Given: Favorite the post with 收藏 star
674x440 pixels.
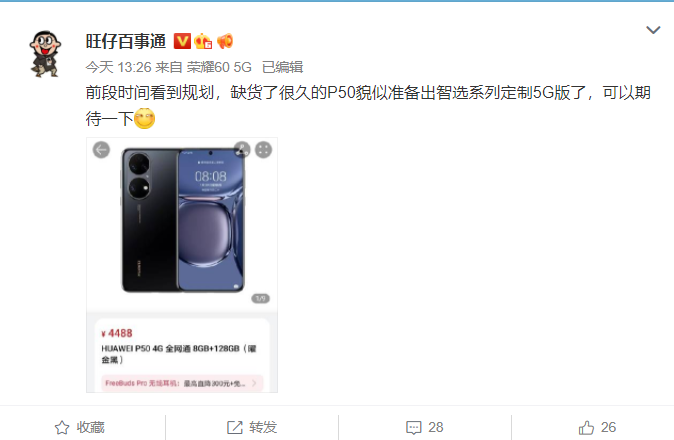Looking at the screenshot, I should pos(80,427).
